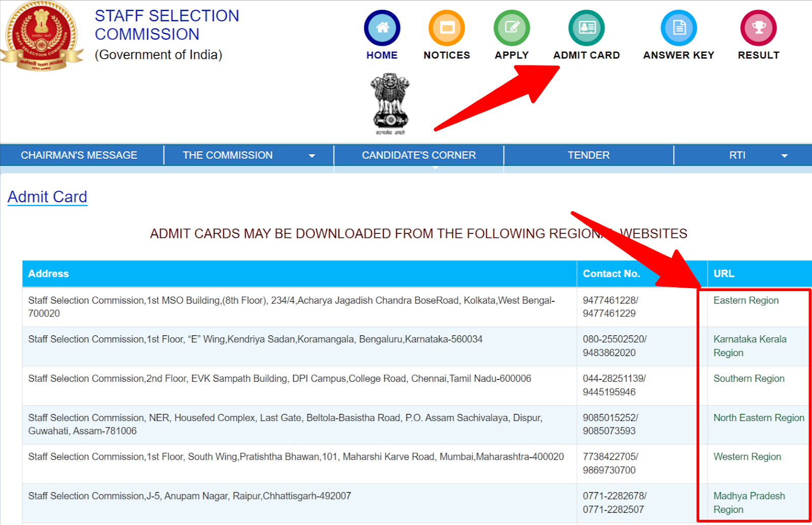This screenshot has width=812, height=525.
Task: Open Chairman's Message menu item
Action: tap(79, 155)
